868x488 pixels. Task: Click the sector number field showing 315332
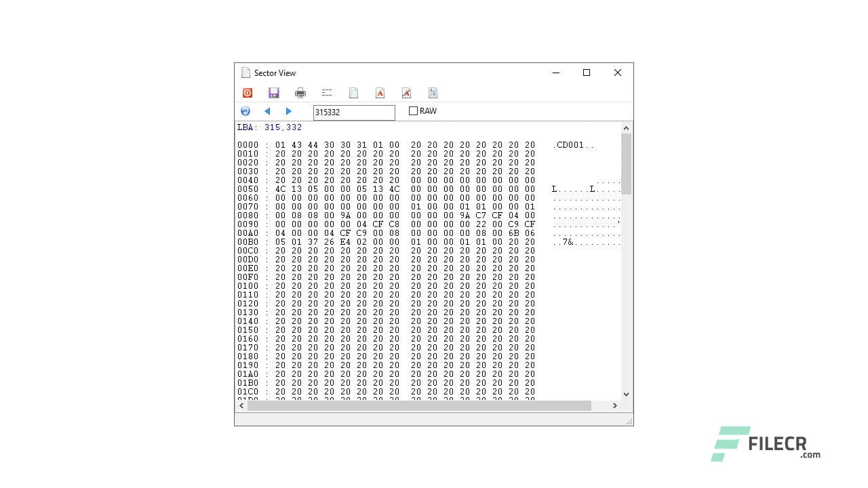(353, 113)
